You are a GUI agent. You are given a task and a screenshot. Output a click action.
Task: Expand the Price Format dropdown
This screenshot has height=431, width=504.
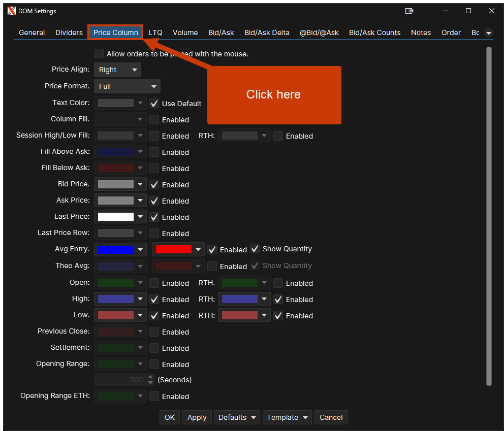point(127,86)
